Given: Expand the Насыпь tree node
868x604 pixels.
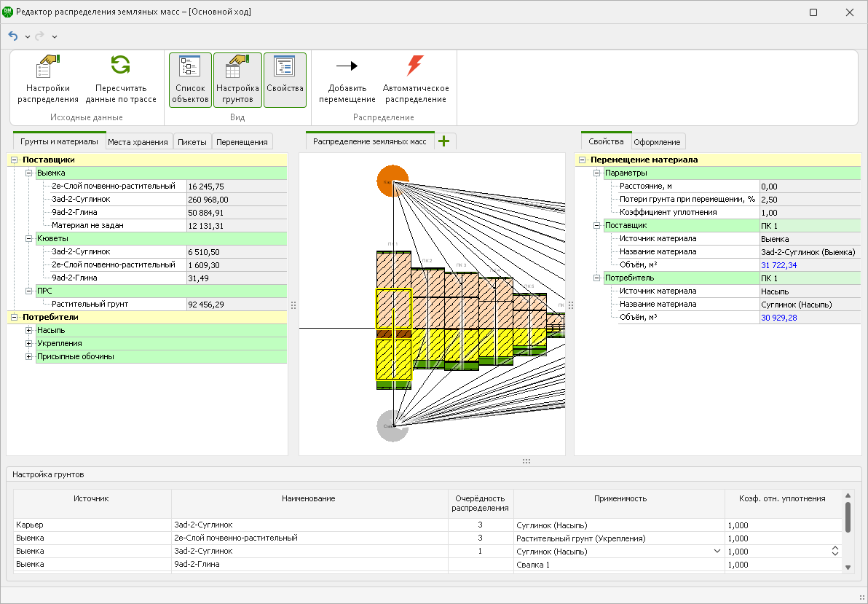Looking at the screenshot, I should (29, 330).
